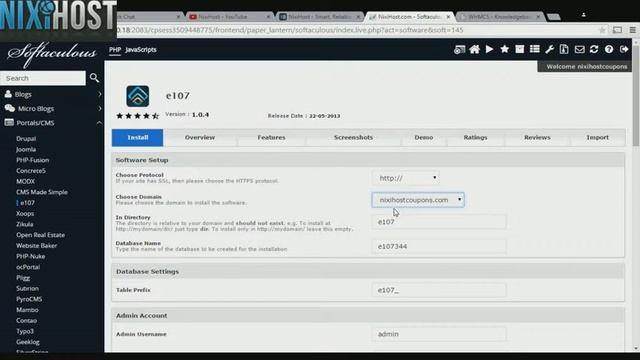Image resolution: width=640 pixels, height=360 pixels.
Task: Click the Micro Blogs chat bubbles icon
Action: 9,108
